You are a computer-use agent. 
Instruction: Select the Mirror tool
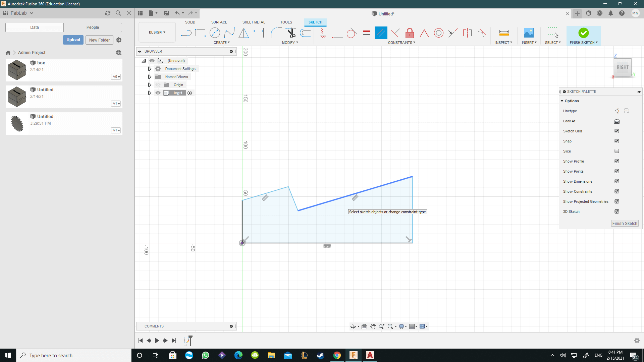244,33
